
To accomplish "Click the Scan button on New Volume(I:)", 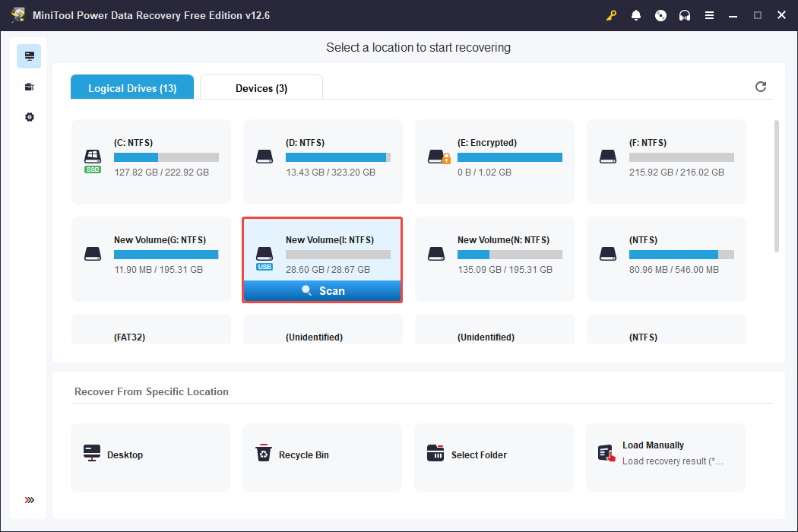I will coord(322,290).
